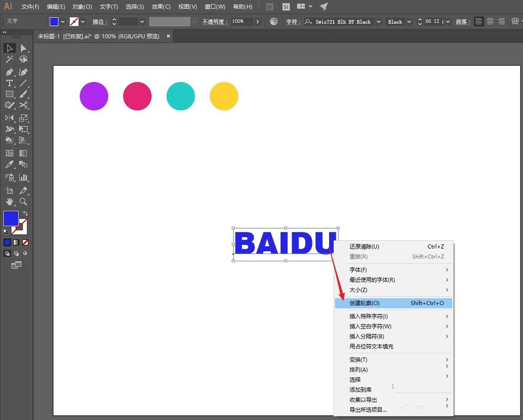
Task: Open the 文件(F) menu
Action: coord(30,7)
